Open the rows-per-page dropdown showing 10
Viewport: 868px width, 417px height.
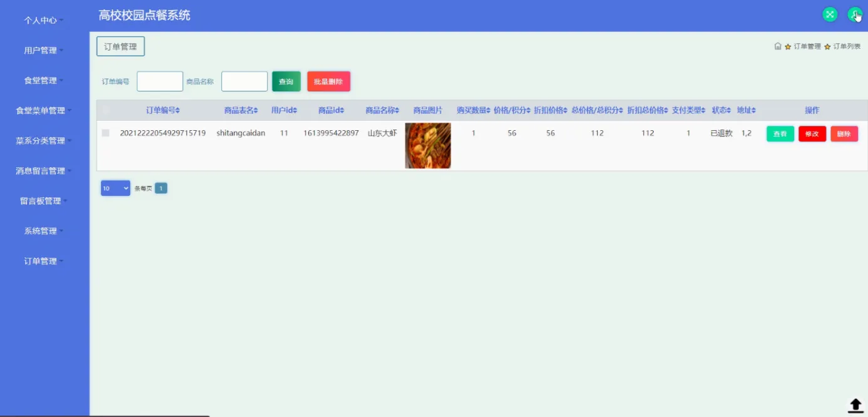pyautogui.click(x=115, y=188)
